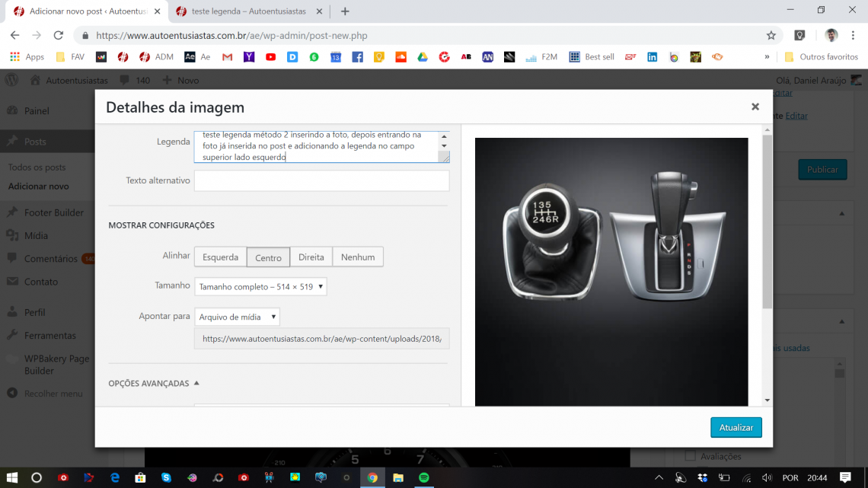This screenshot has height=488, width=868.
Task: Set image alignment to Nenhum
Action: tap(357, 257)
